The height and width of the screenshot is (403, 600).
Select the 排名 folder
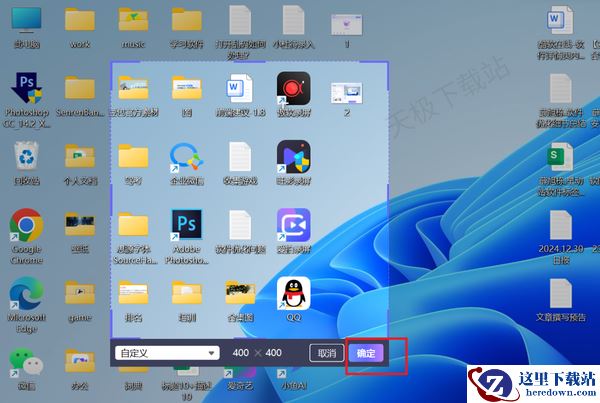133,293
